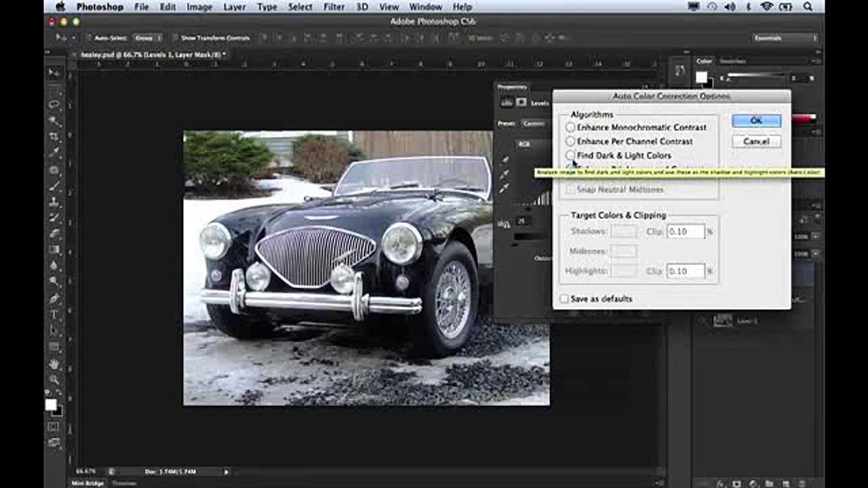868x488 pixels.
Task: Click OK in Auto Color Correction Options
Action: 756,121
